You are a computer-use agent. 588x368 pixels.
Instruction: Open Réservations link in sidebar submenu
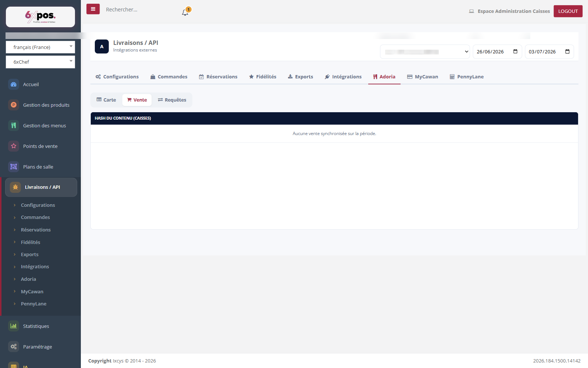(36, 230)
